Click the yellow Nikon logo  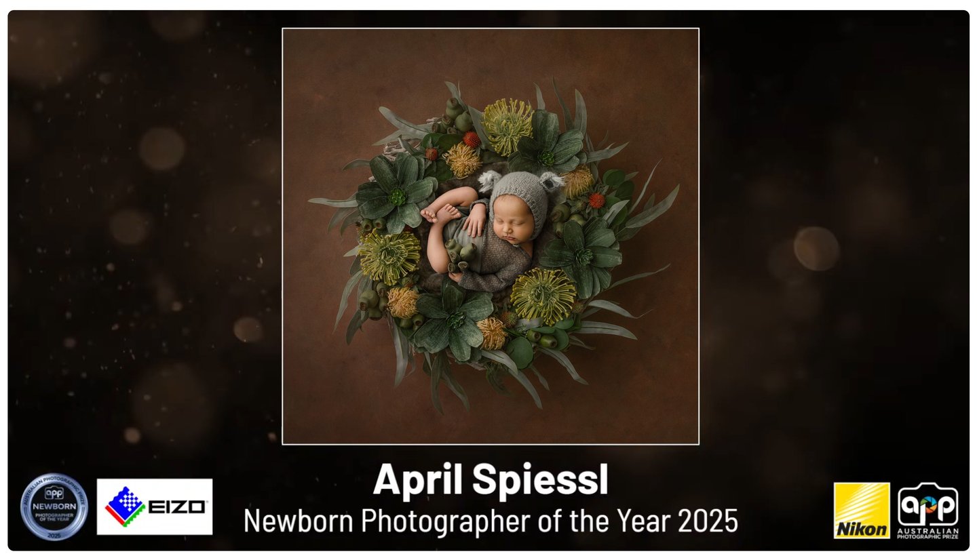[862, 511]
